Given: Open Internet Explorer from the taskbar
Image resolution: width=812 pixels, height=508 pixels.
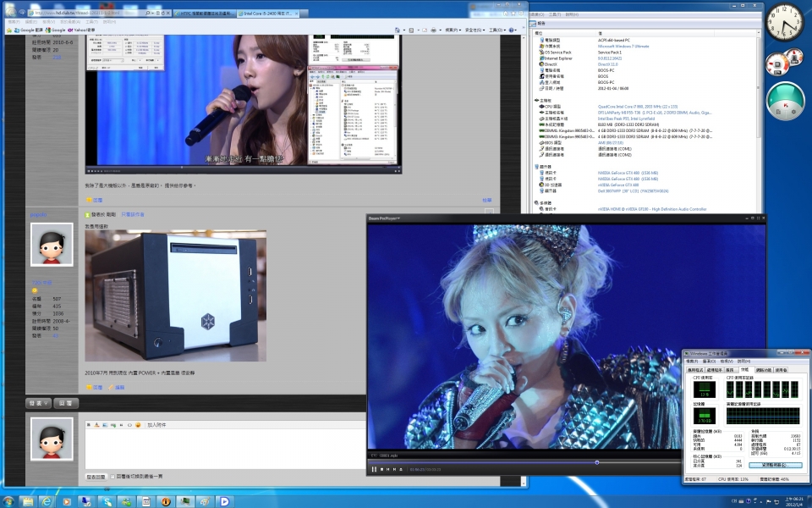Looking at the screenshot, I should (47, 500).
